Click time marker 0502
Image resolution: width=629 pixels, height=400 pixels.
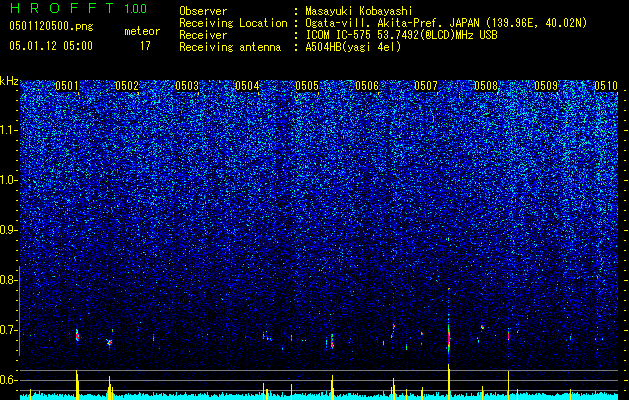pyautogui.click(x=127, y=86)
